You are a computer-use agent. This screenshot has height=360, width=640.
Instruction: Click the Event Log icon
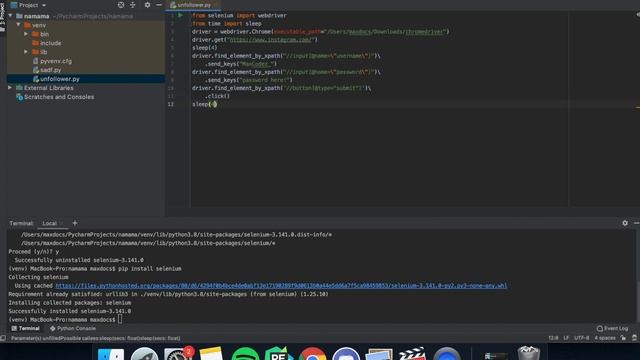(600, 328)
